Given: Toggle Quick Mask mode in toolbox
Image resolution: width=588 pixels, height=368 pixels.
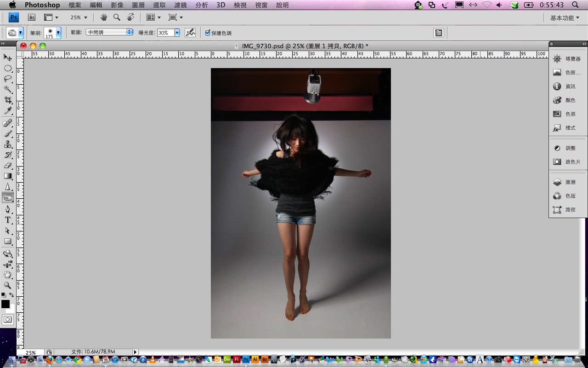Looking at the screenshot, I should pyautogui.click(x=8, y=320).
